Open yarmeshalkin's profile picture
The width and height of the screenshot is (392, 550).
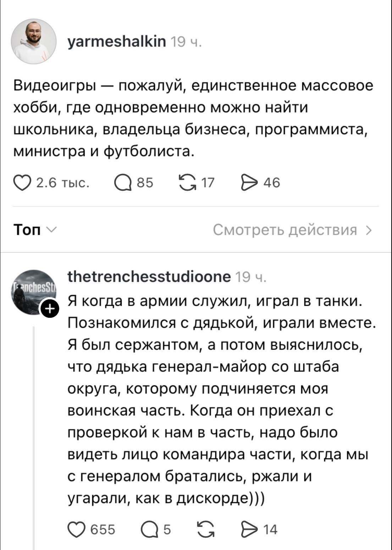point(34,42)
